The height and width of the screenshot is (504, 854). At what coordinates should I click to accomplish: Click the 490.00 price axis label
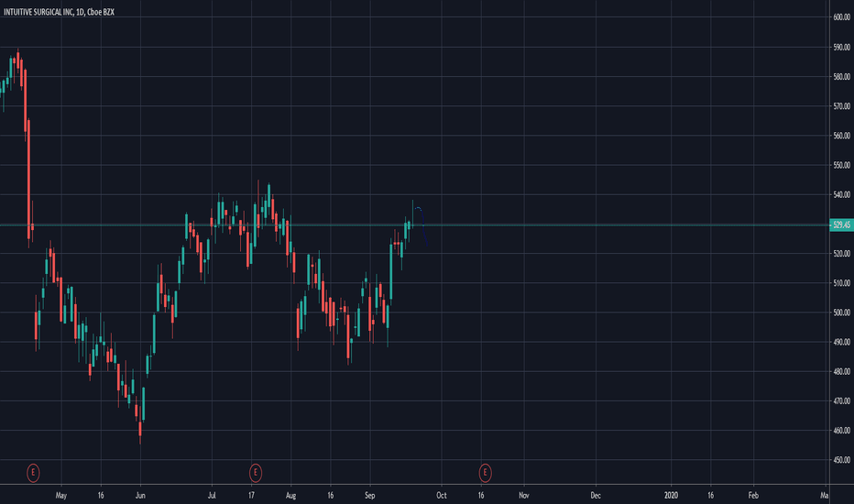[x=841, y=342]
